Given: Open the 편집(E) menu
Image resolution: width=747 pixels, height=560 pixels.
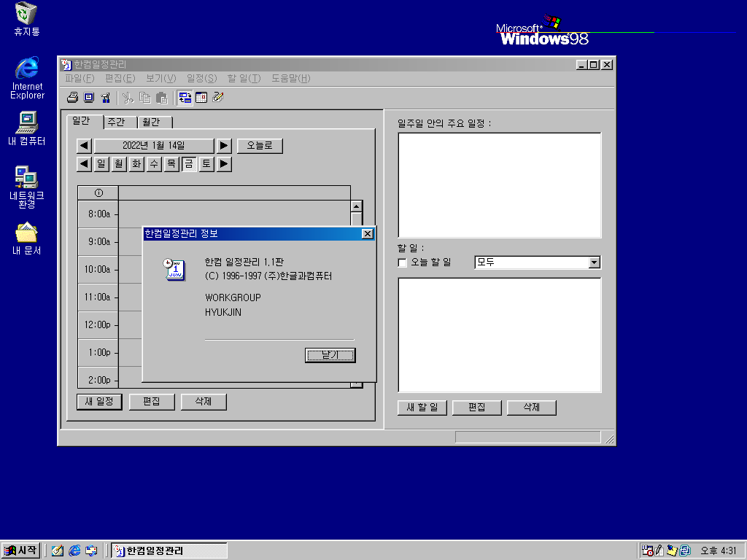Looking at the screenshot, I should coord(120,79).
